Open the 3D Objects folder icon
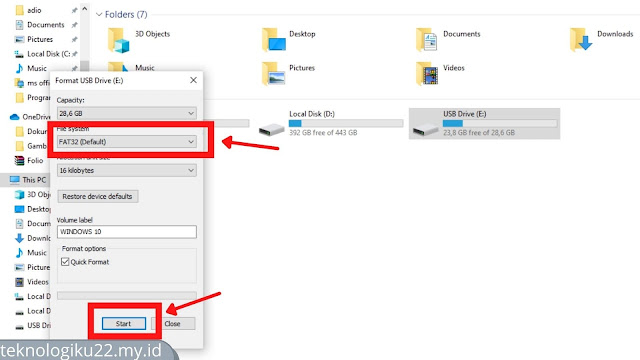Image resolution: width=640 pixels, height=360 pixels. 119,40
